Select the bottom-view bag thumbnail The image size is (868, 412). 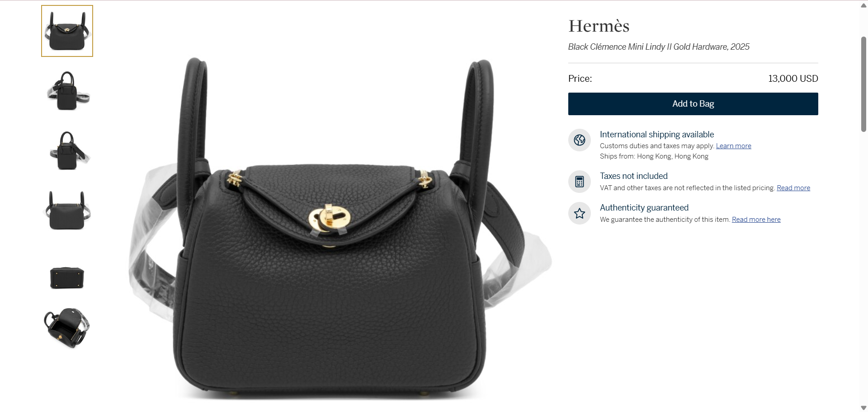67,277
